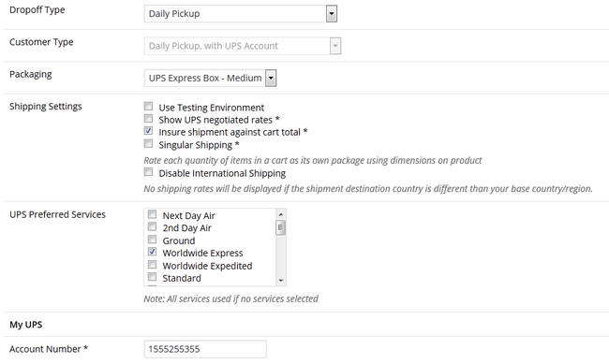609x364 pixels.
Task: Check Disable International Shipping
Action: (148, 171)
